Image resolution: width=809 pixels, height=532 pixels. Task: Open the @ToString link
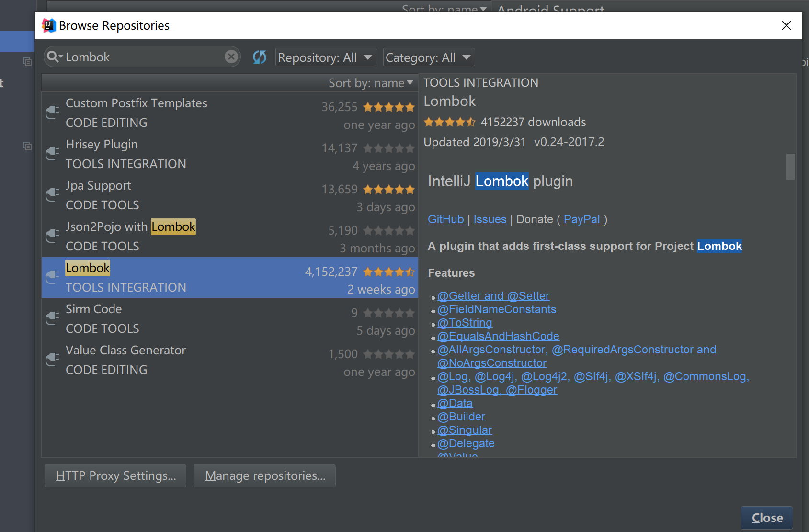[x=465, y=323]
